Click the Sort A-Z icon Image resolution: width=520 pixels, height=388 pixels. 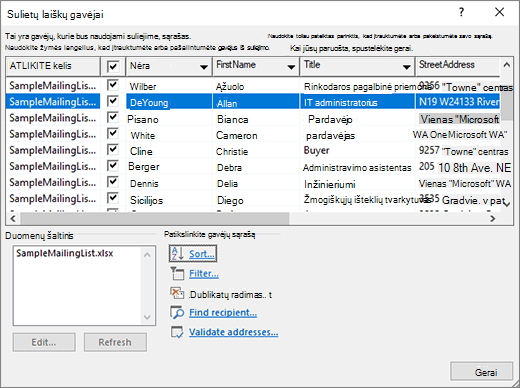pos(177,254)
